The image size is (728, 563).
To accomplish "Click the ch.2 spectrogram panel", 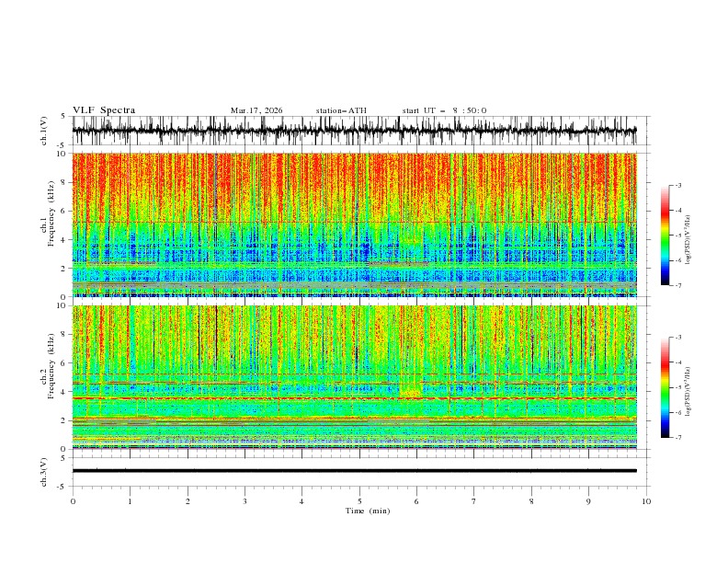I will [354, 377].
